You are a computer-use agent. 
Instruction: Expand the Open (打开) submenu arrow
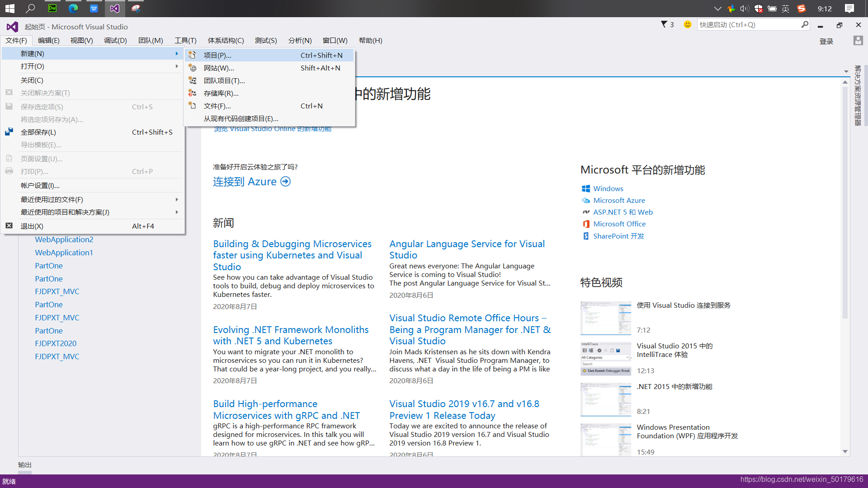tap(177, 66)
